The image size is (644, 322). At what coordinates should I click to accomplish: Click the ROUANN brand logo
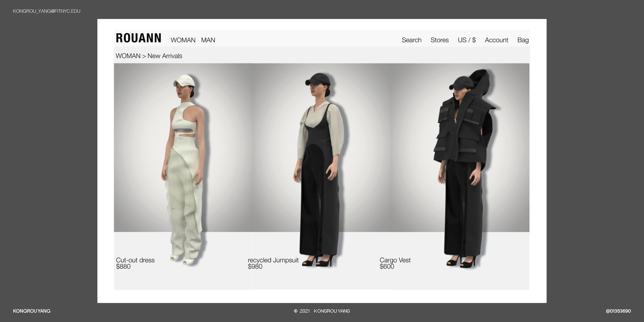coord(138,38)
